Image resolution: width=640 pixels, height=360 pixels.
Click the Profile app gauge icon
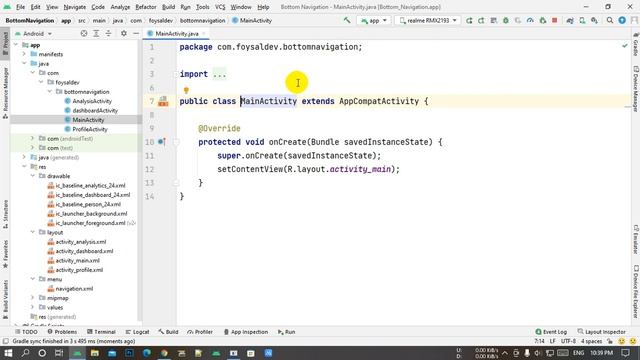pyautogui.click(x=530, y=20)
